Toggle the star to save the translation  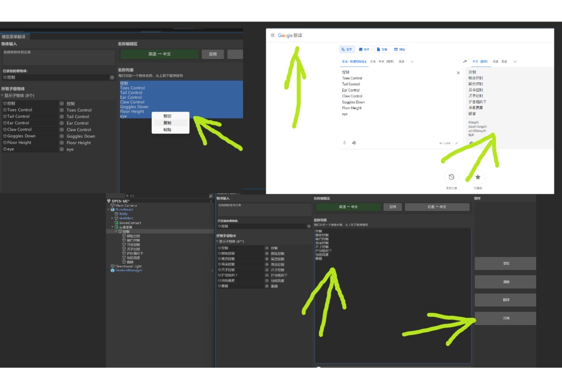[478, 177]
